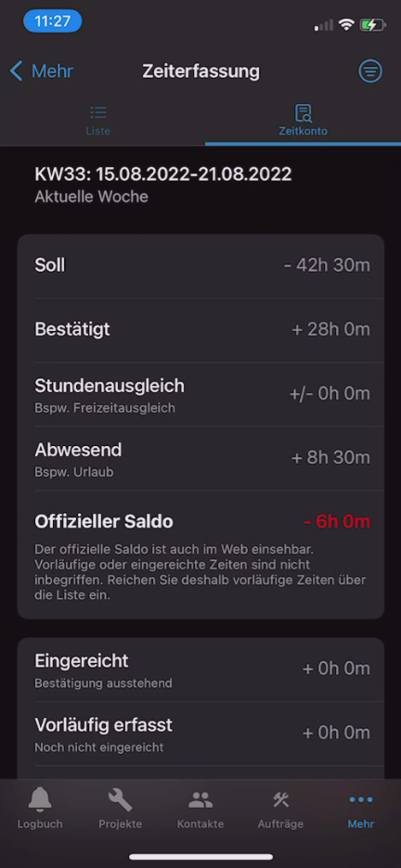Tap the back chevron next to Mehr

point(16,71)
